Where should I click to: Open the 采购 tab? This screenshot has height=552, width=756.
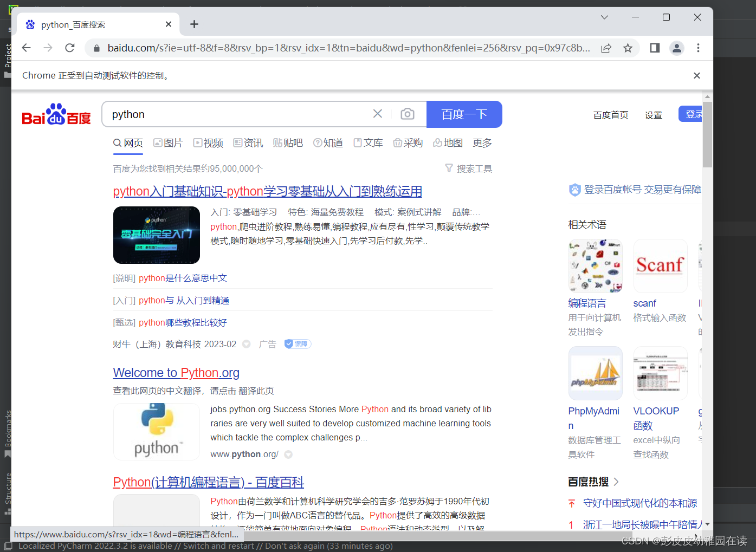click(x=408, y=143)
